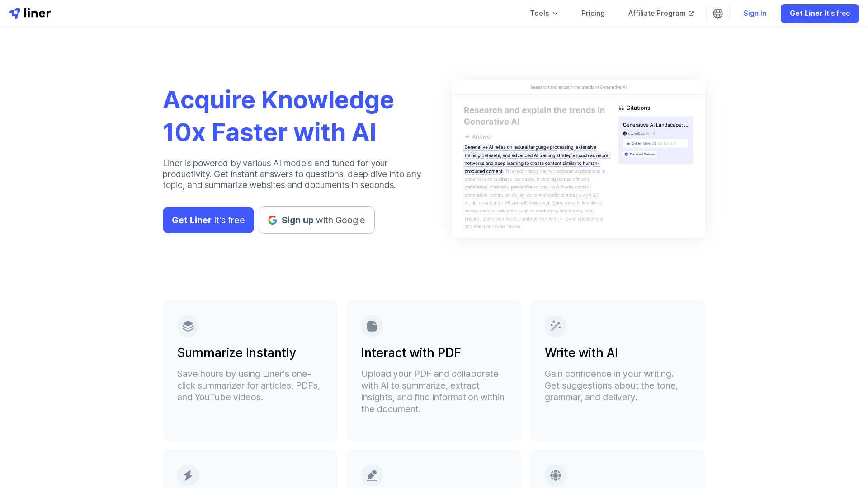Open the Tools dropdown menu

pyautogui.click(x=544, y=13)
